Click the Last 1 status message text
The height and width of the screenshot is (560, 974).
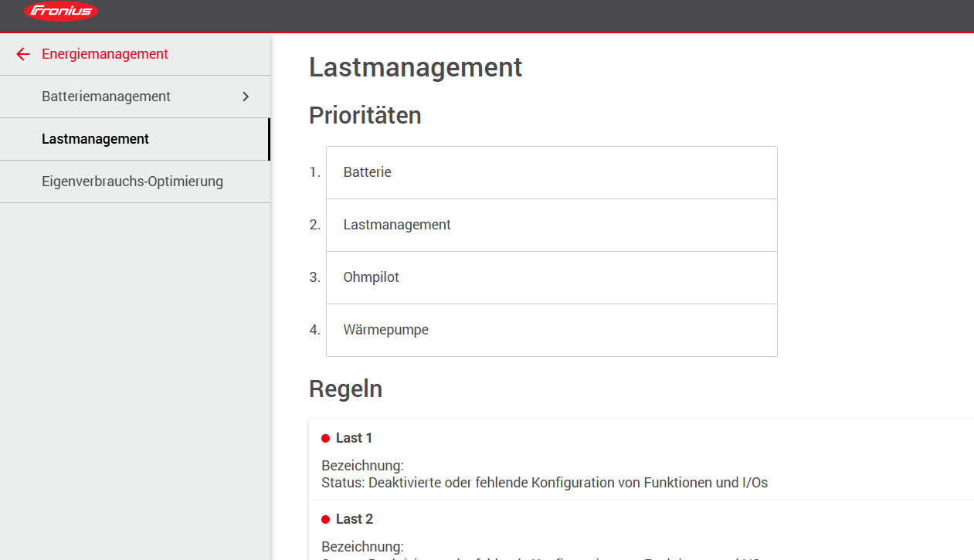pos(544,483)
